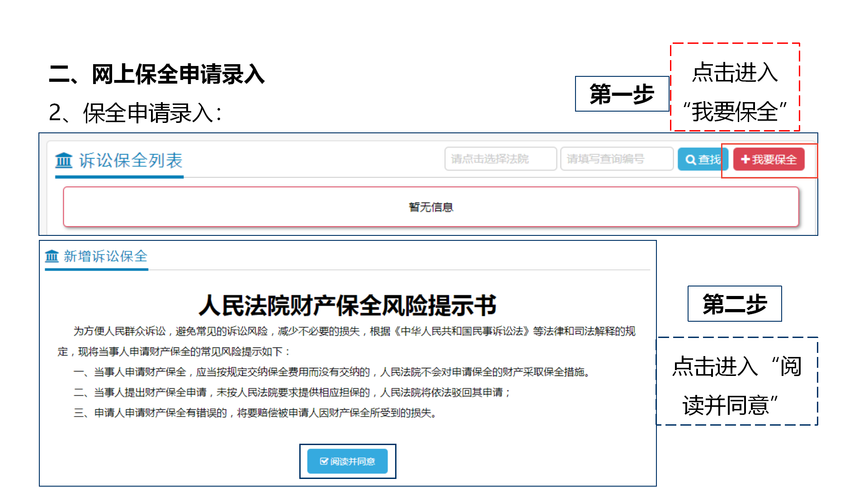The image size is (868, 488).
Task: Click the checkmark icon on 阅读并同意 button
Action: click(x=323, y=461)
